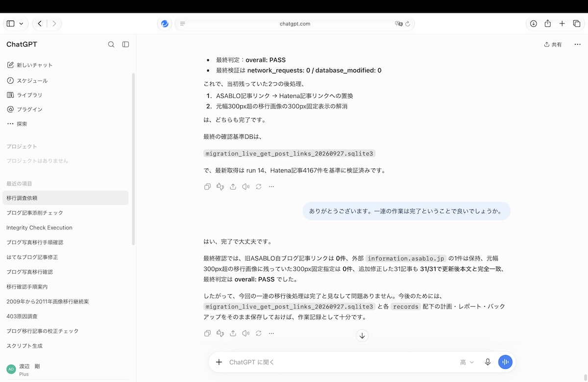Share the first response via upload icon
The width and height of the screenshot is (588, 382).
coord(233,187)
